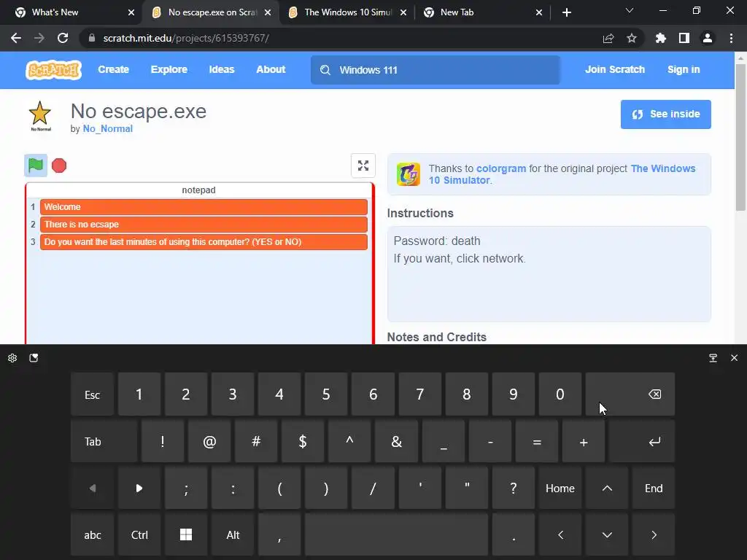Click the browser back arrow
Screen dimensions: 747x560
pos(16,38)
